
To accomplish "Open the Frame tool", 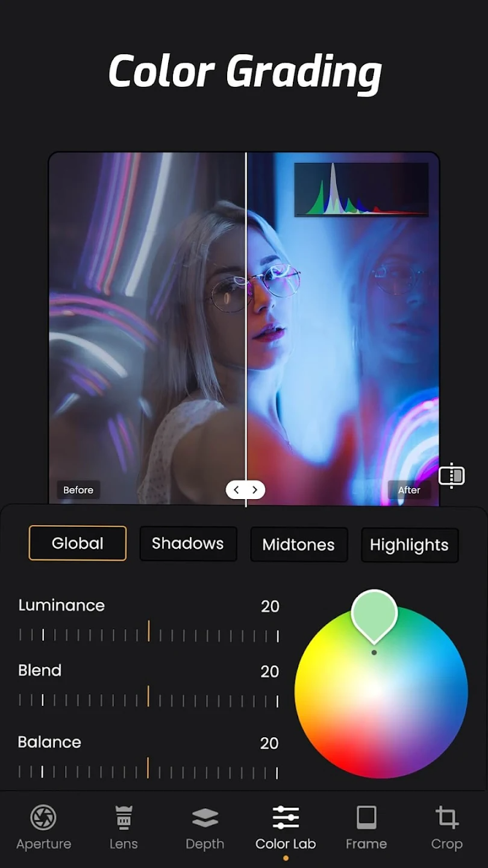I will tap(366, 828).
